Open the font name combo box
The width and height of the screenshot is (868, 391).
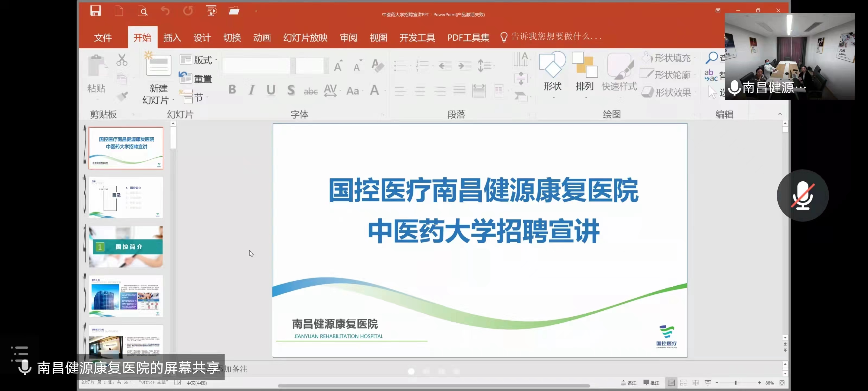point(259,66)
